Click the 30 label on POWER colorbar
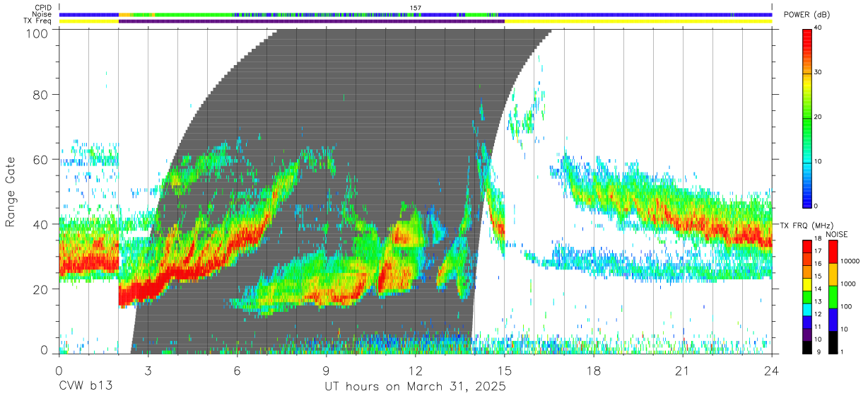 click(x=819, y=73)
